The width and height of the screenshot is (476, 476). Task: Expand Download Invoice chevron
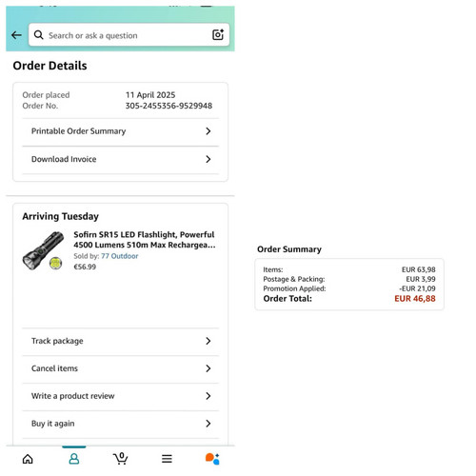tap(208, 159)
